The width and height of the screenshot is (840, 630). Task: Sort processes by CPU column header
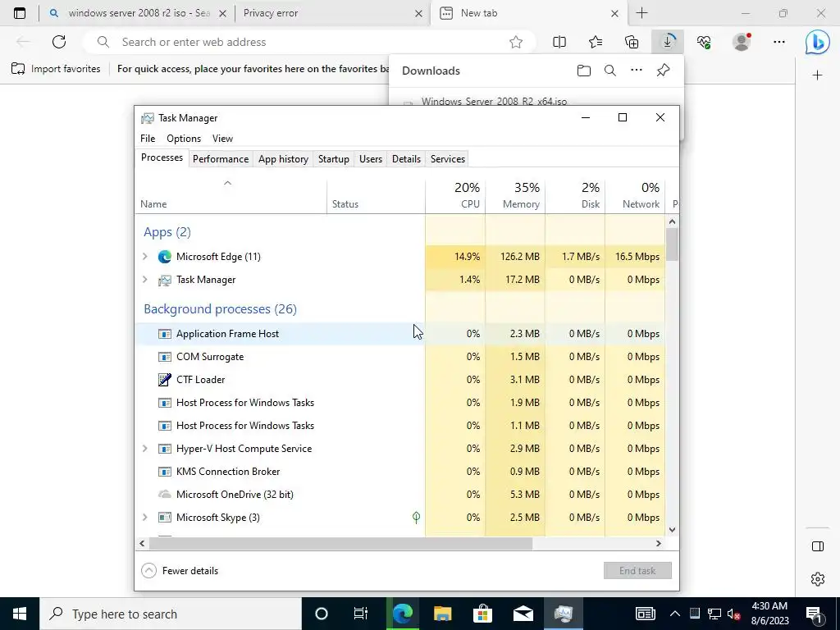point(455,195)
